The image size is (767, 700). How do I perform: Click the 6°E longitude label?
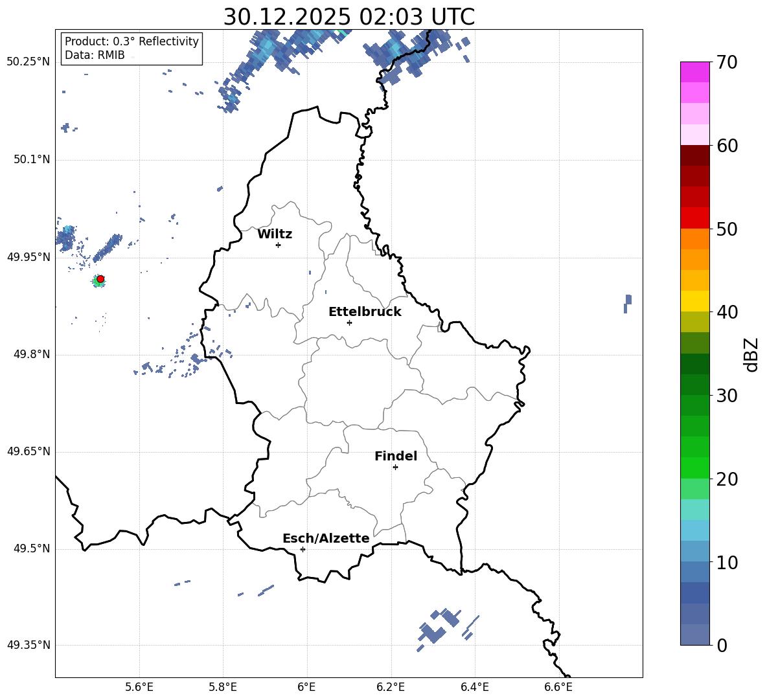click(306, 687)
